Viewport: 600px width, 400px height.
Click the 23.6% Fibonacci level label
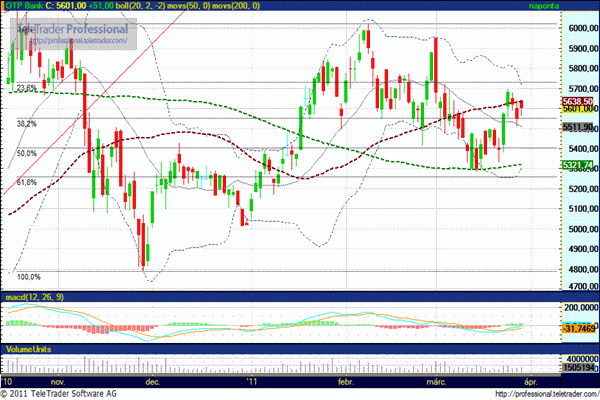click(27, 88)
